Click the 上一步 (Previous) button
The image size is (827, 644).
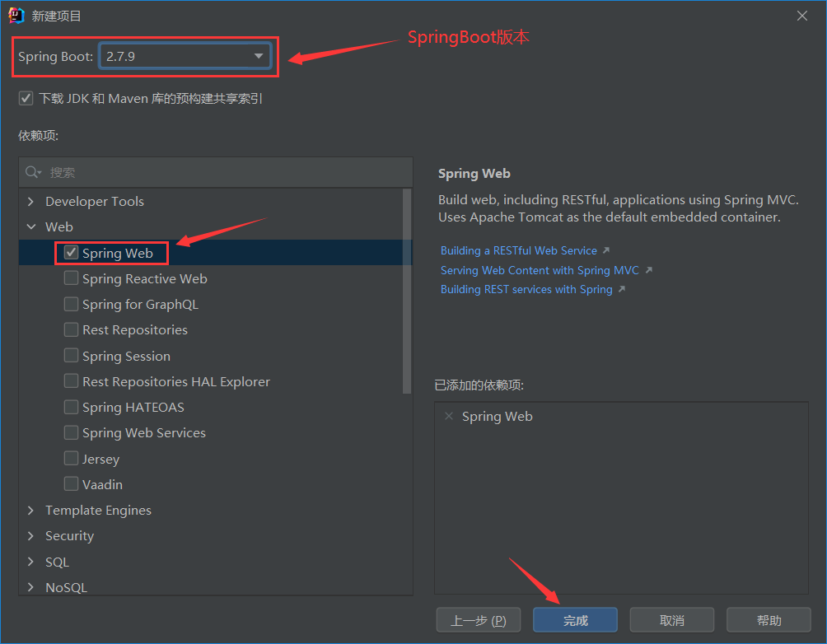[x=479, y=620]
